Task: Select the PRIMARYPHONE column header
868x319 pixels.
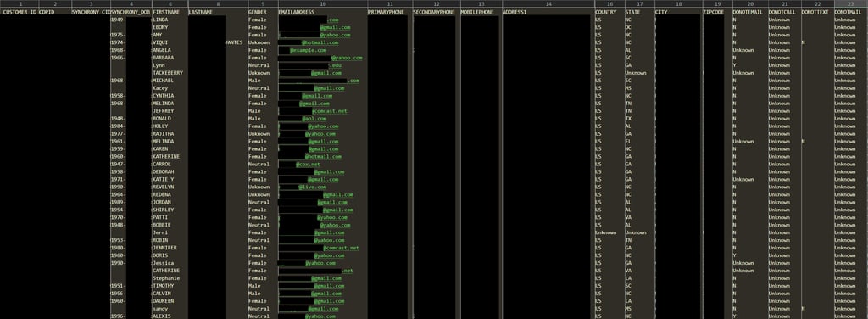Action: pyautogui.click(x=386, y=12)
